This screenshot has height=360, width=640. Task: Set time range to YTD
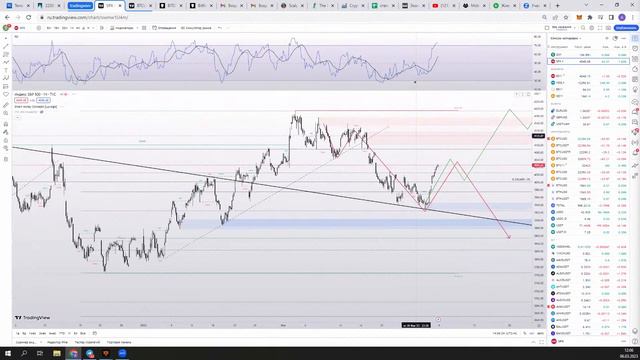click(x=62, y=333)
